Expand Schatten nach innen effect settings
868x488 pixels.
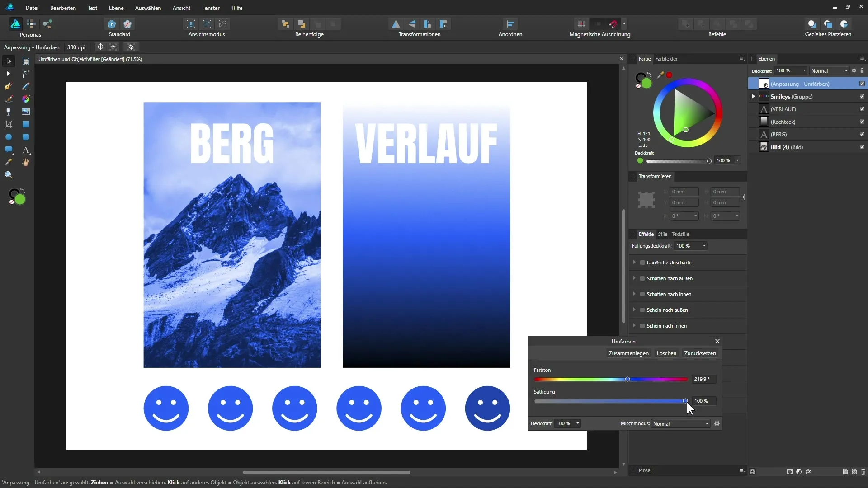tap(634, 294)
